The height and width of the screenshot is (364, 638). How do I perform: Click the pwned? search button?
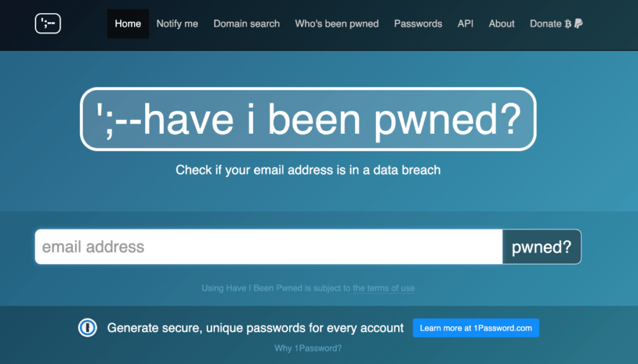tap(541, 246)
